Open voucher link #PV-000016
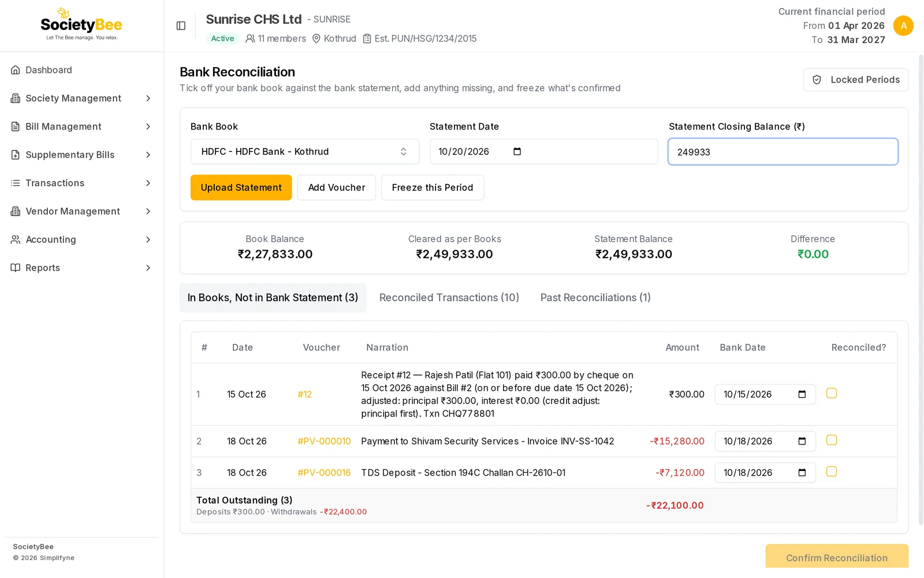924x578 pixels. [x=324, y=473]
